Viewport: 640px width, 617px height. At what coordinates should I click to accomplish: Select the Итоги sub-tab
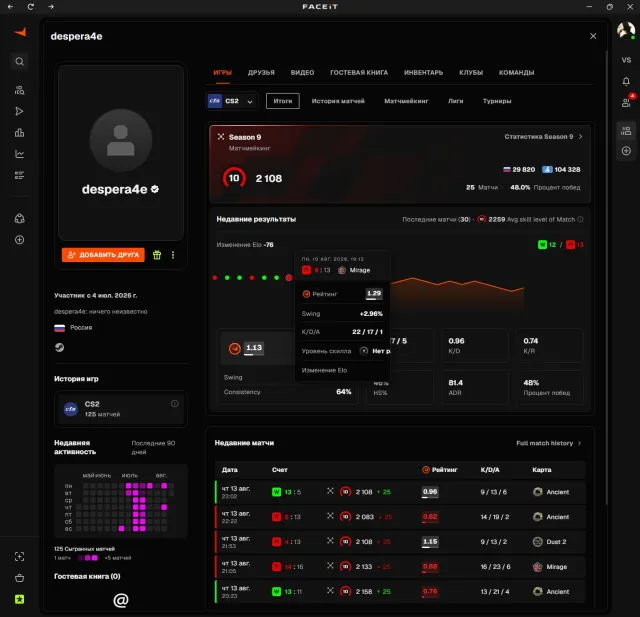283,101
